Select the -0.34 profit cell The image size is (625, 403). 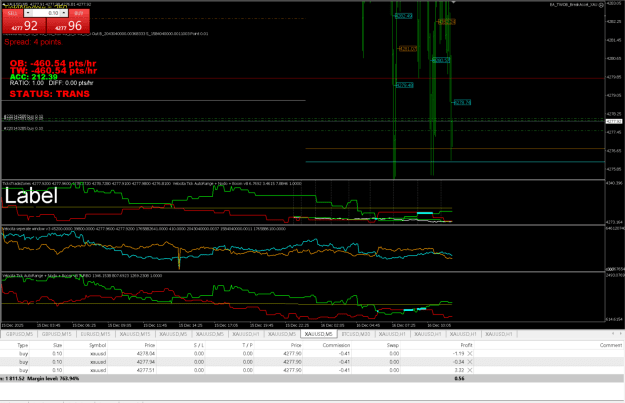(459, 362)
